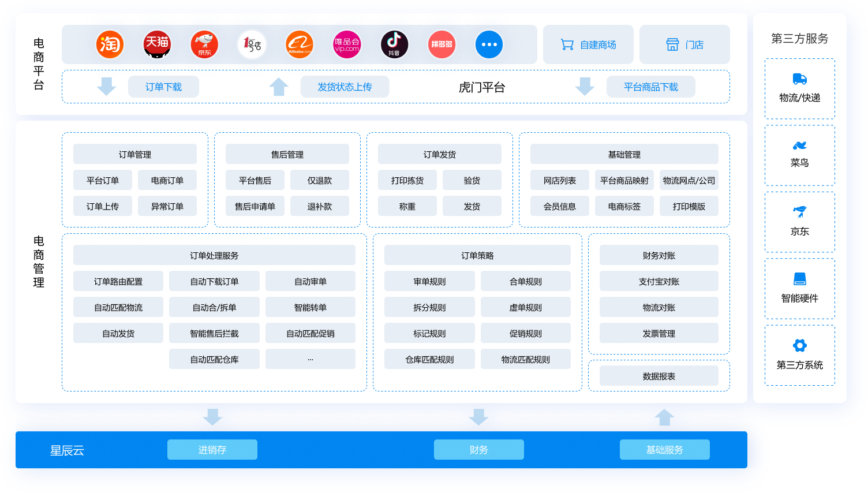This screenshot has height=492, width=868.
Task: Click the vip.com (唯品会) icon
Action: pyautogui.click(x=347, y=44)
